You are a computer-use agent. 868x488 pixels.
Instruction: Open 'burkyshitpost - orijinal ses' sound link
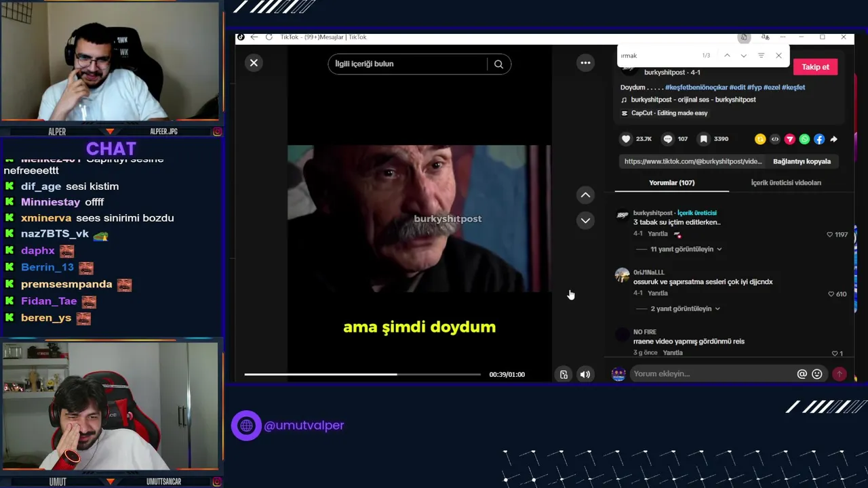click(x=693, y=100)
